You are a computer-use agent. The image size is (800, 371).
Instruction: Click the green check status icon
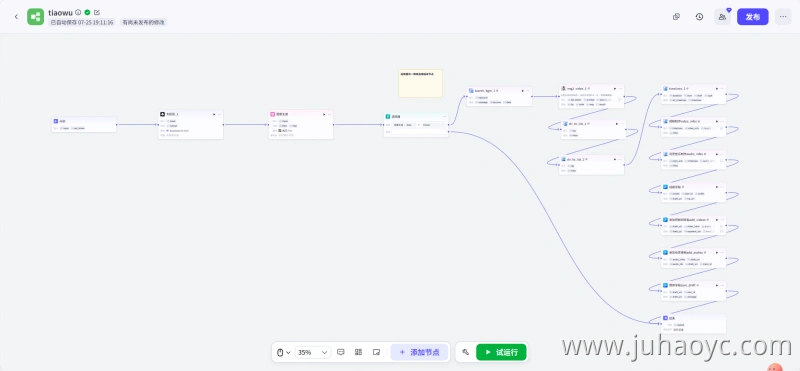[87, 12]
